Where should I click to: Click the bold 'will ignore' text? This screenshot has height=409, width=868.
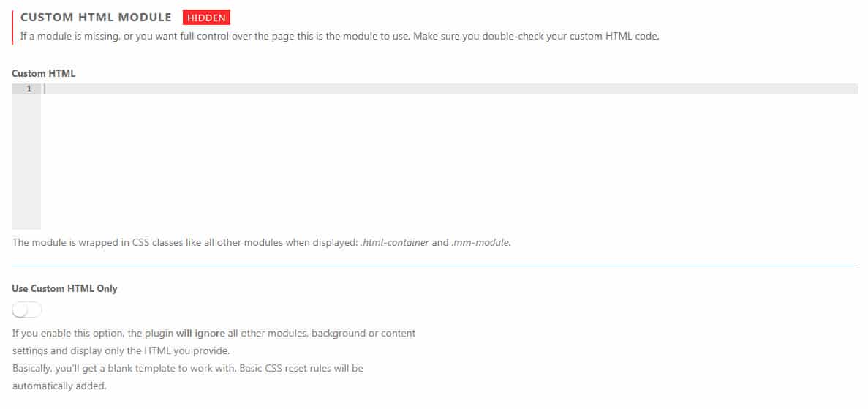coord(200,334)
